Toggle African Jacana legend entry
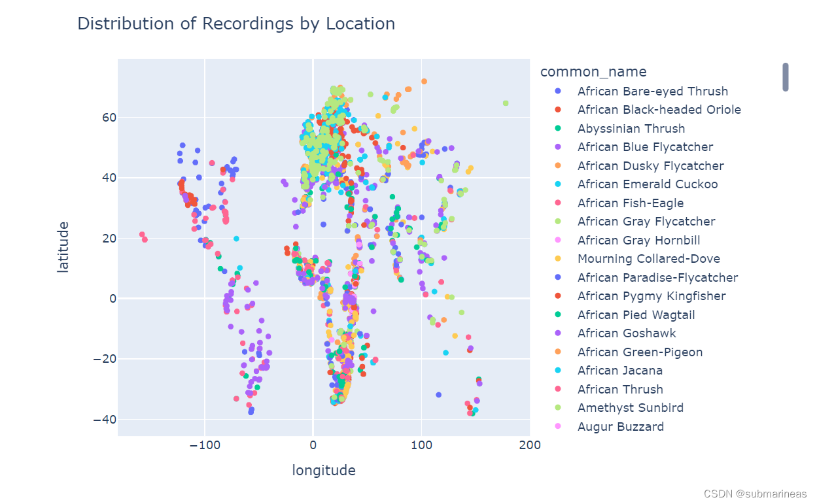The height and width of the screenshot is (504, 817). (608, 371)
